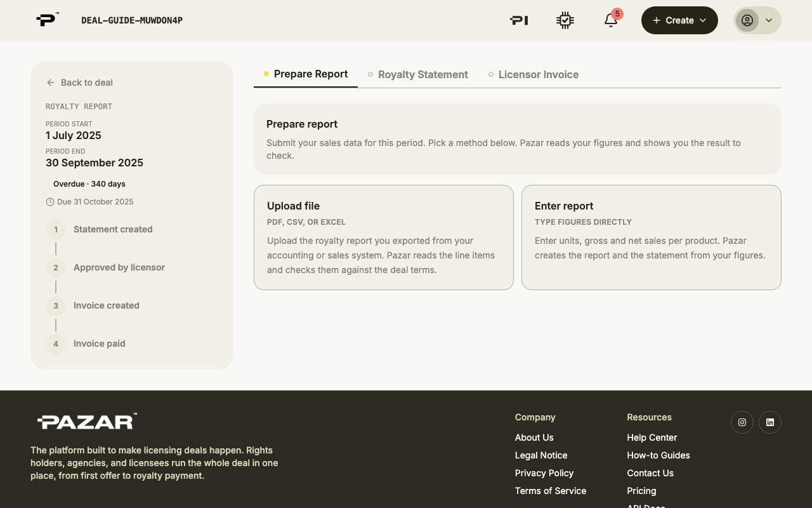The height and width of the screenshot is (508, 812).
Task: Click the Prepare report heading
Action: point(302,124)
